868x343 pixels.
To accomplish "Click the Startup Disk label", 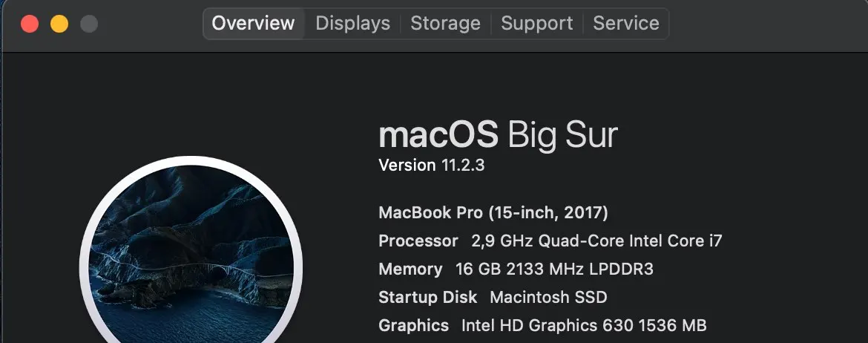I will [428, 298].
